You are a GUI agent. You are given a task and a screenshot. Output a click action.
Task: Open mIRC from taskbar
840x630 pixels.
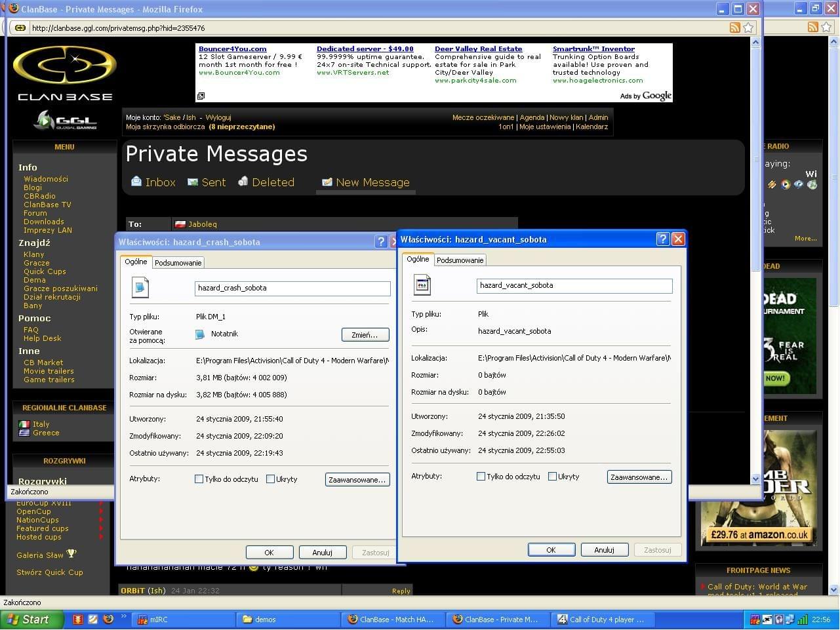(x=184, y=619)
